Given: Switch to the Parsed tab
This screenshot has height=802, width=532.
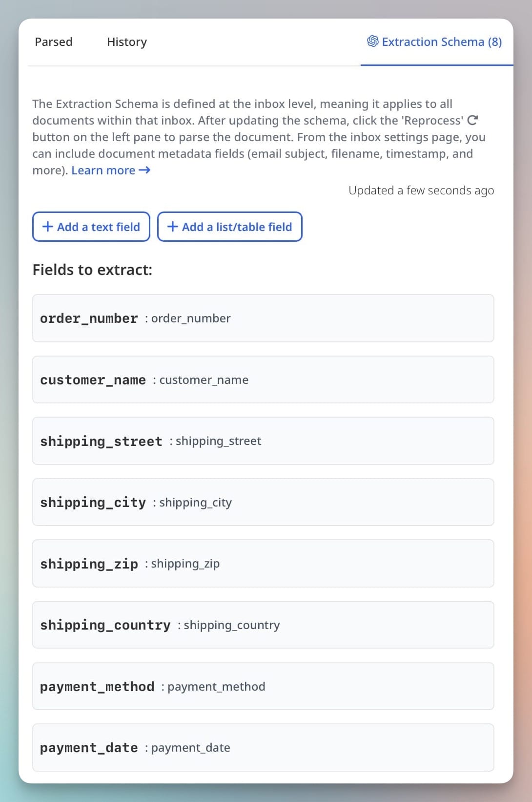Looking at the screenshot, I should pos(54,42).
